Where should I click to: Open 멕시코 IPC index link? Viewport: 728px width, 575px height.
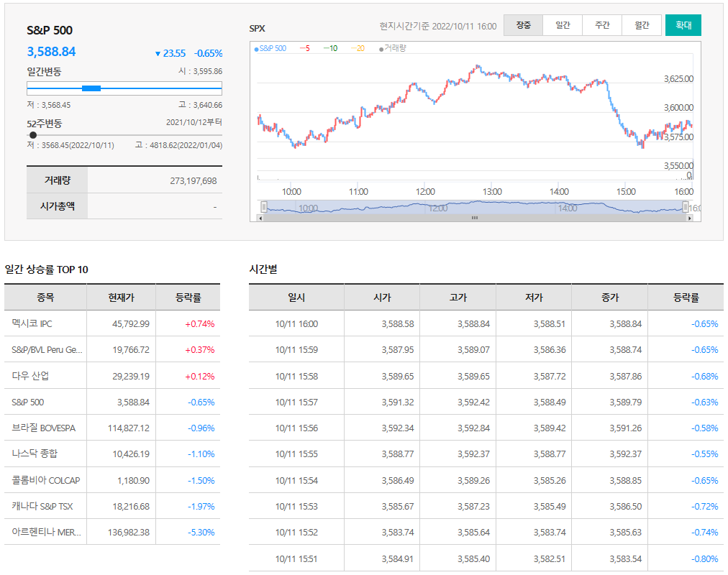[x=32, y=323]
